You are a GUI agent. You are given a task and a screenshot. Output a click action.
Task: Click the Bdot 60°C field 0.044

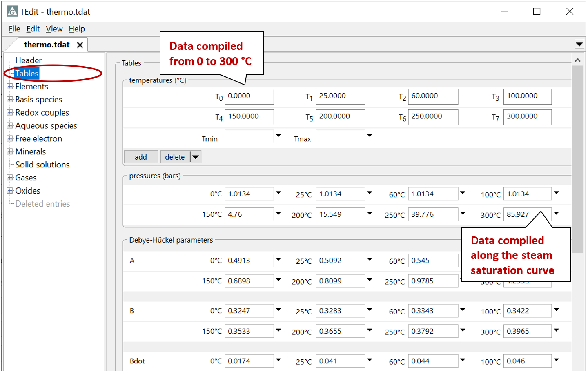(x=433, y=361)
